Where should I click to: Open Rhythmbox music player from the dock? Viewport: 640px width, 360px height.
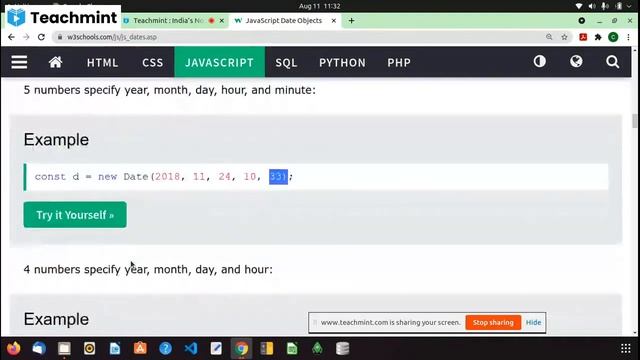(x=89, y=348)
